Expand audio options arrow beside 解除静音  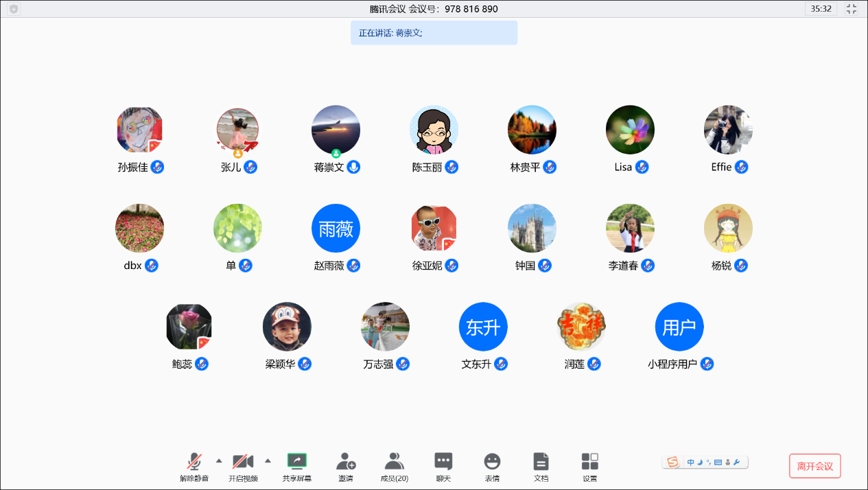point(219,460)
